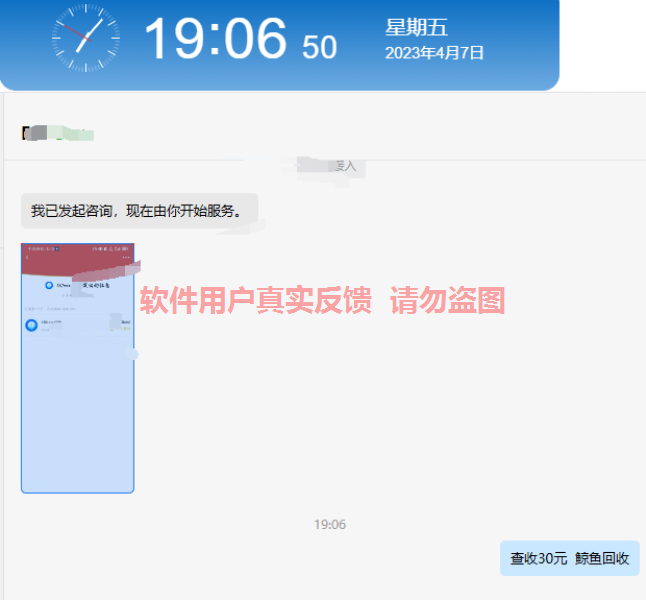Select the message 我已发起咨询，现在由你开始服务。

[139, 211]
